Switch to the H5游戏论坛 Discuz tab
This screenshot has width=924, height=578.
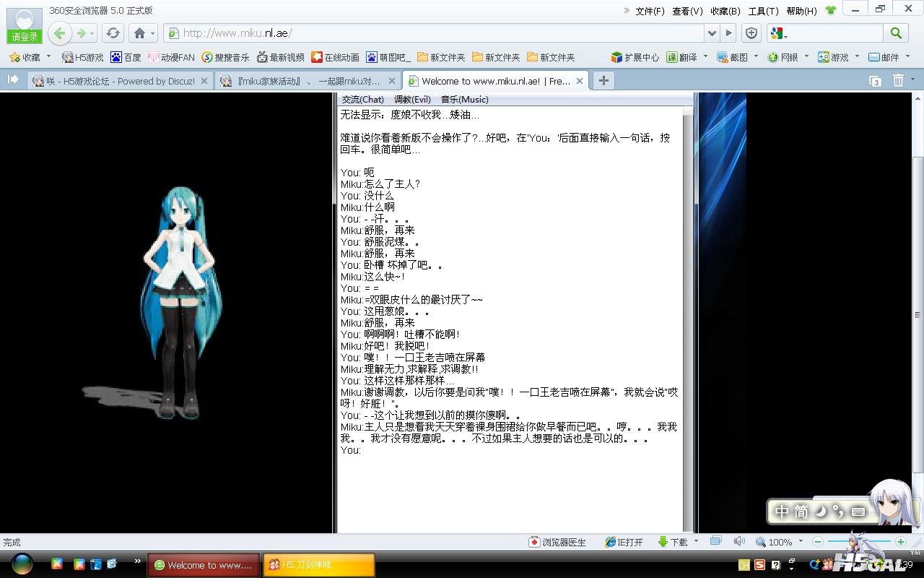tap(120, 81)
